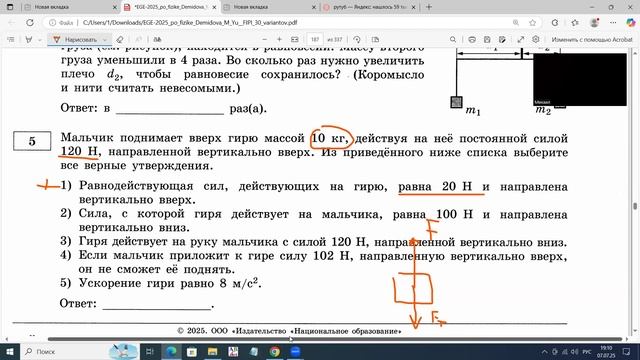The image size is (640, 360).
Task: Open the browser profile avatar
Action: pos(594,23)
